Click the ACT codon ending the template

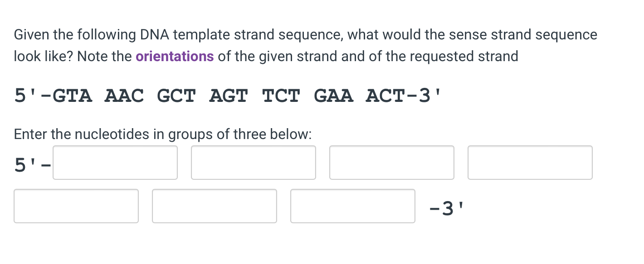[385, 96]
